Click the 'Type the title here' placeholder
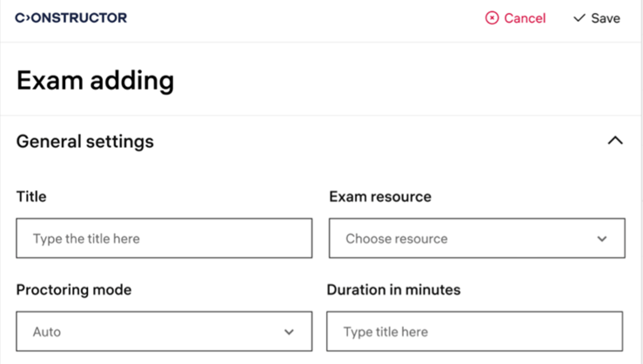The height and width of the screenshot is (364, 643). pos(87,239)
